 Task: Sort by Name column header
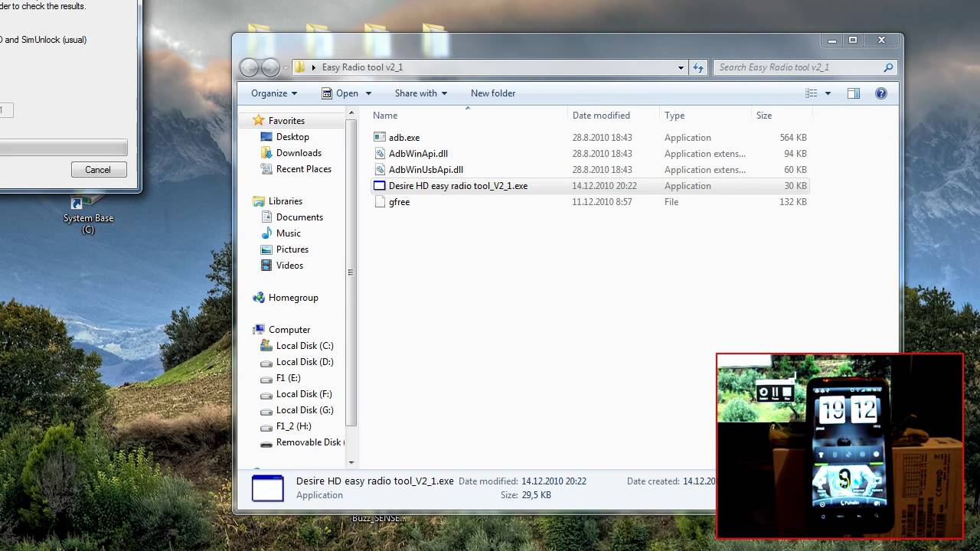pyautogui.click(x=385, y=116)
